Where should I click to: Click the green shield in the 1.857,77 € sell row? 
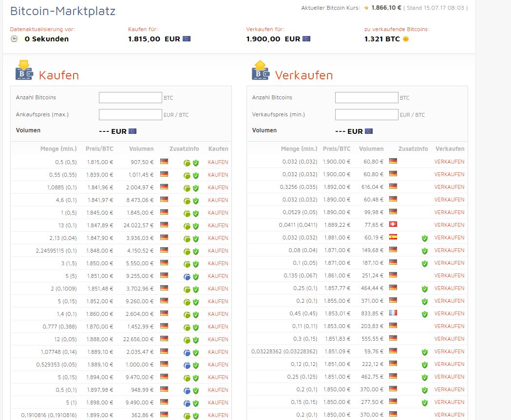pyautogui.click(x=424, y=289)
